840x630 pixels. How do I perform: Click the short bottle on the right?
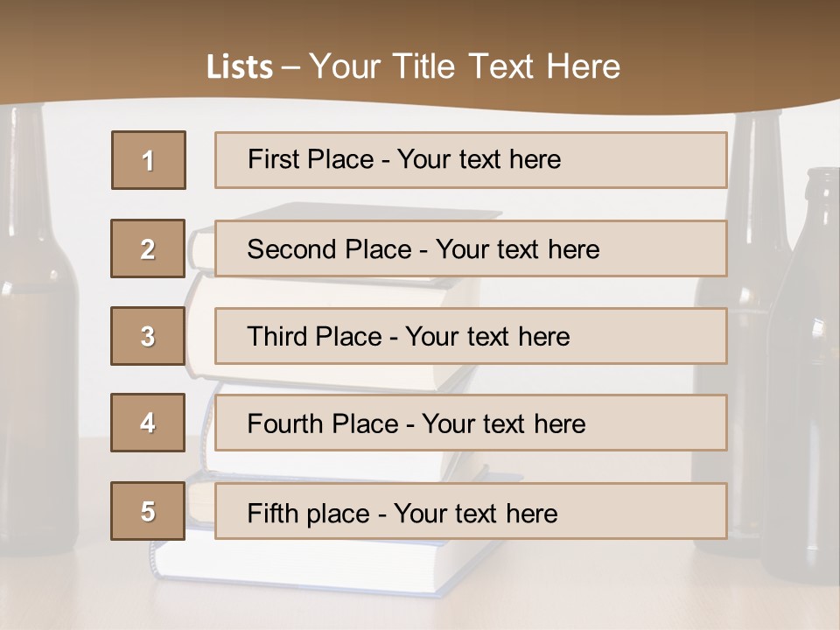803,375
